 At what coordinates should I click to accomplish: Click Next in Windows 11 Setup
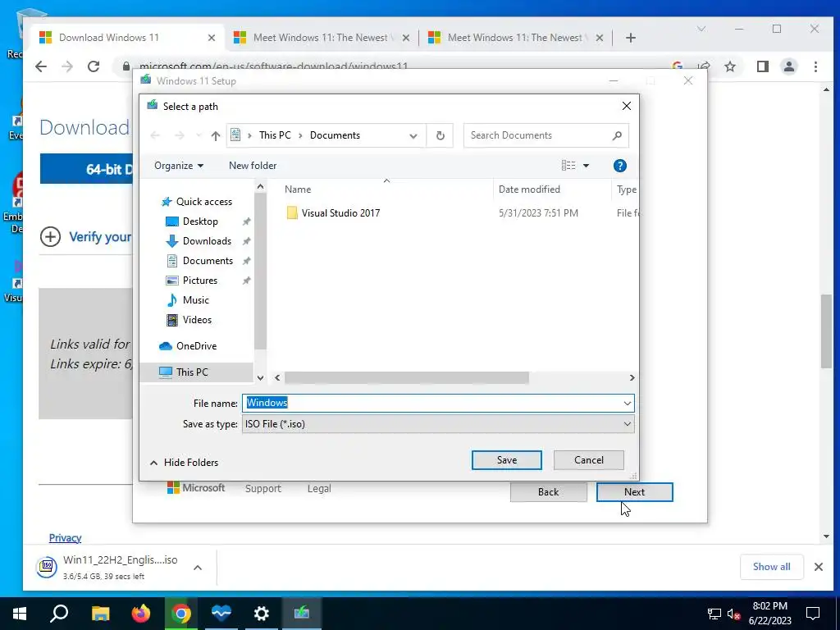tap(634, 492)
